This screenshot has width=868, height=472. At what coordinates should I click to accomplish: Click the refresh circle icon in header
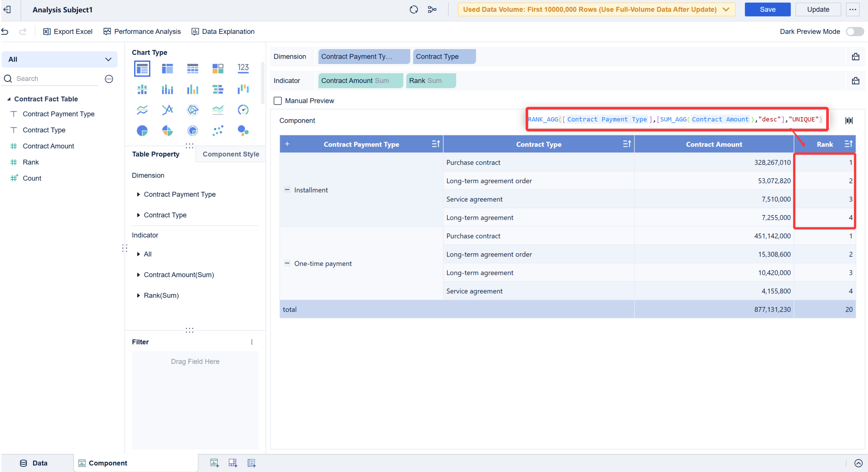[414, 9]
